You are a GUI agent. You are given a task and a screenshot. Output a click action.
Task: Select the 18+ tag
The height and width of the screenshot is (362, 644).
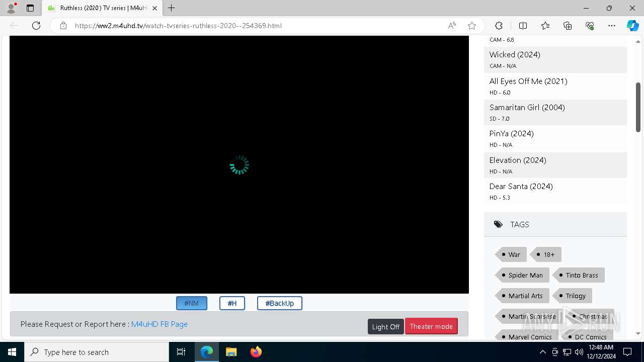[546, 254]
